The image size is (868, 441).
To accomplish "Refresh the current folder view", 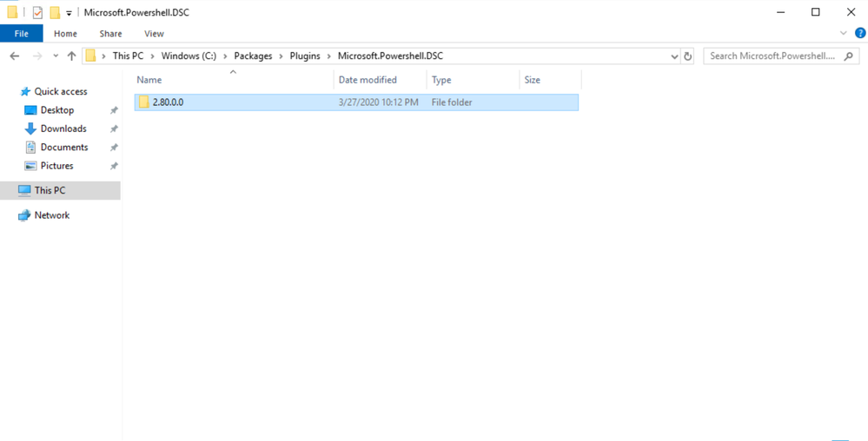I will [x=687, y=56].
